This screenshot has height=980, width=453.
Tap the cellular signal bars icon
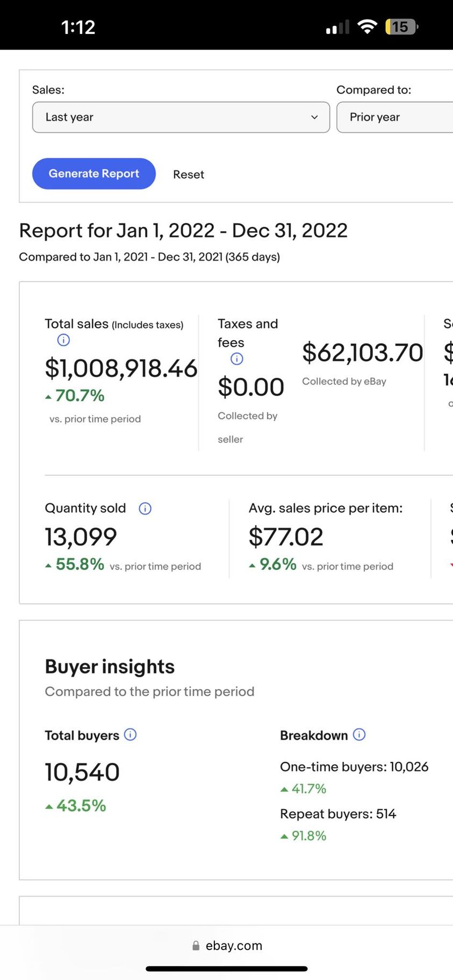(x=337, y=27)
